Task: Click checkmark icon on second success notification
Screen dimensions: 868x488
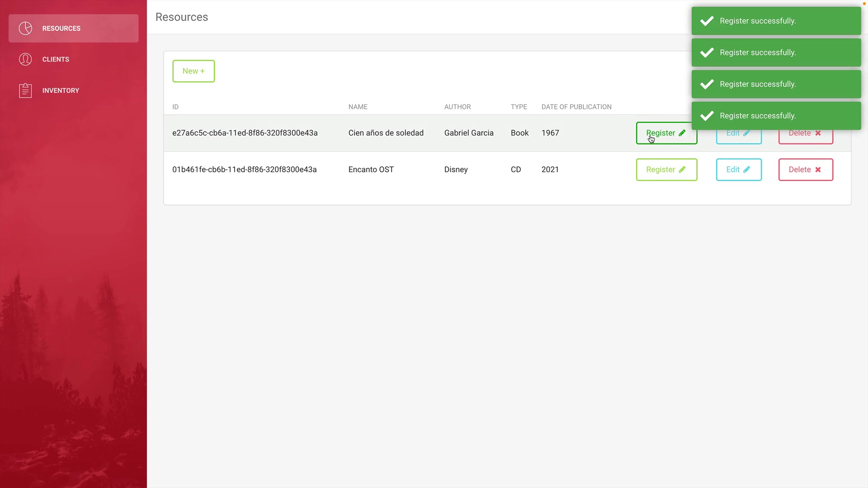Action: pos(707,52)
